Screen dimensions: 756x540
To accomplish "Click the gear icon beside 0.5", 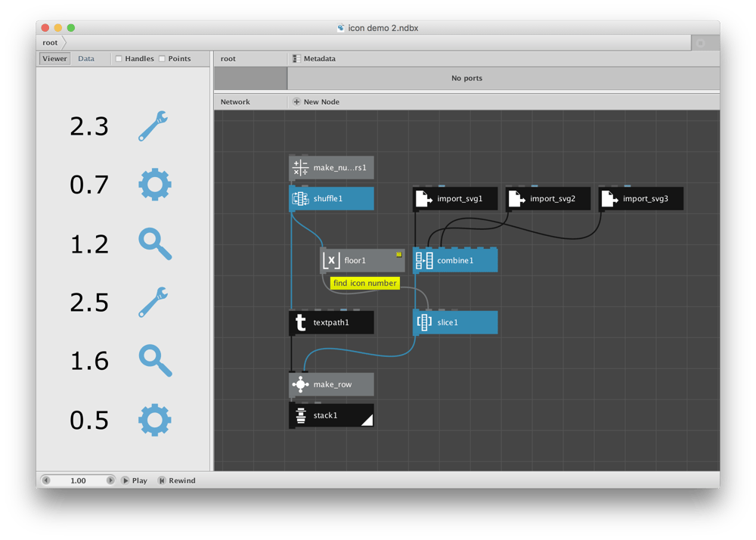I will [155, 420].
